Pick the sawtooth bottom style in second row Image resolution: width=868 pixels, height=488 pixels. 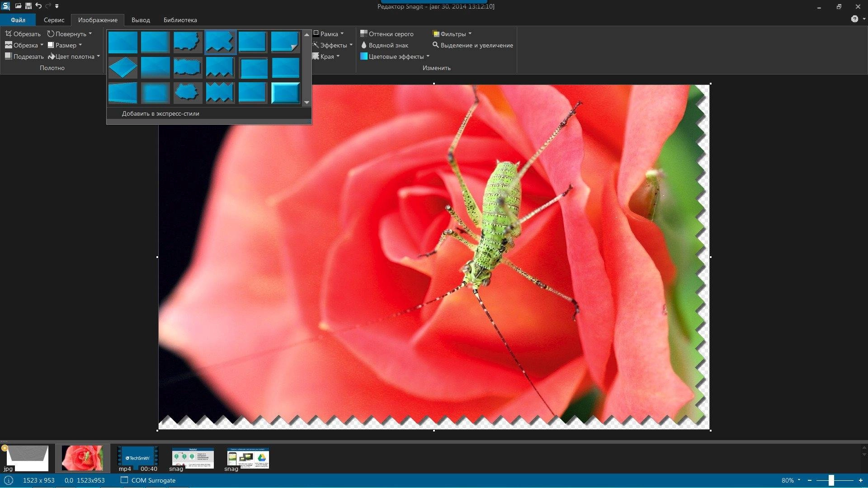pyautogui.click(x=220, y=67)
